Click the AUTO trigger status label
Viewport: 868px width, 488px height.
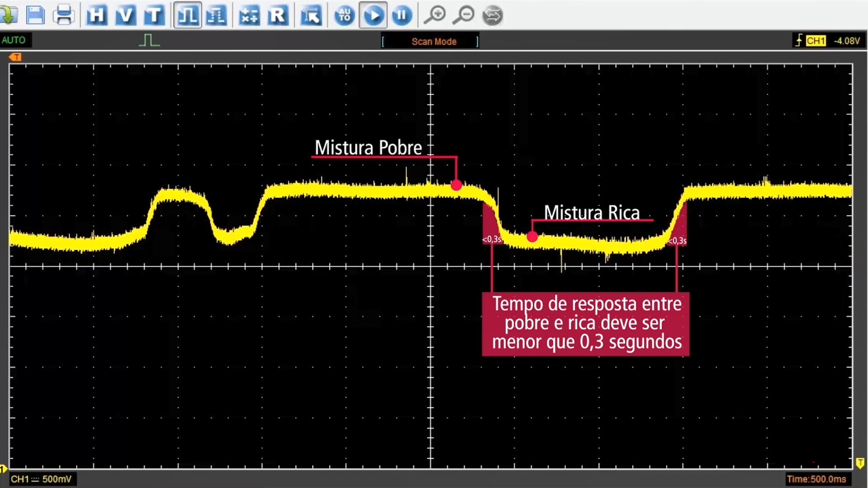pyautogui.click(x=14, y=40)
